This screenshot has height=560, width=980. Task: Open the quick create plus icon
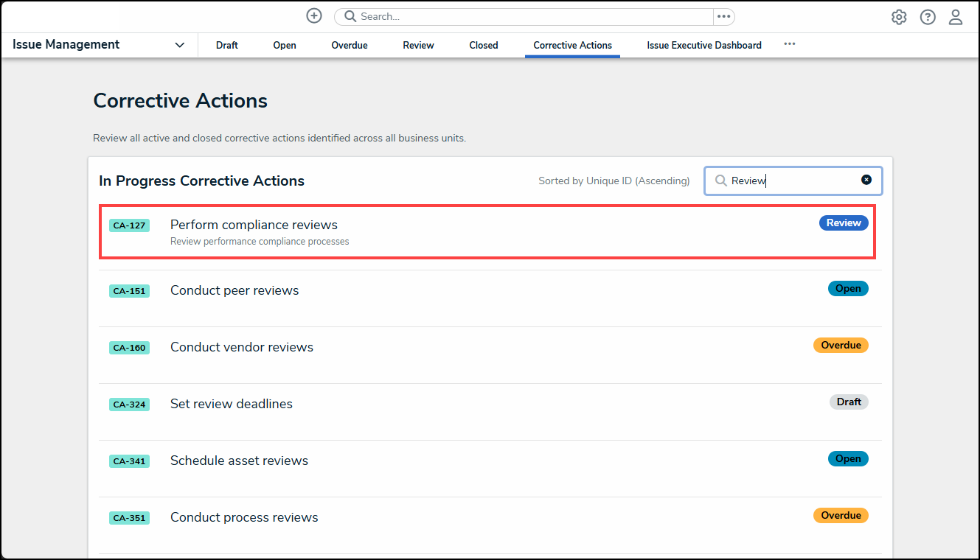[x=313, y=15]
